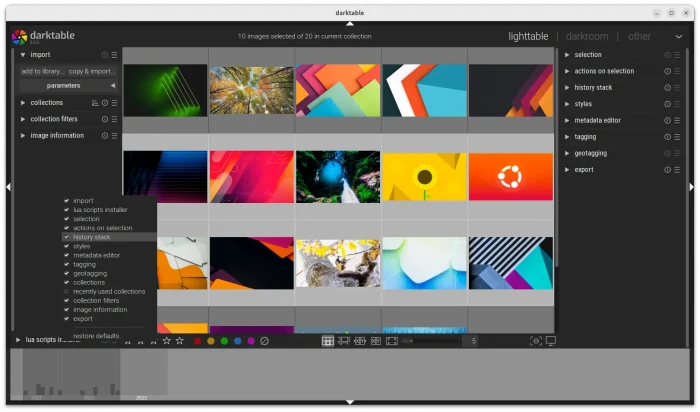Select the sunflower thumbnail
The height and width of the screenshot is (412, 700).
424,177
